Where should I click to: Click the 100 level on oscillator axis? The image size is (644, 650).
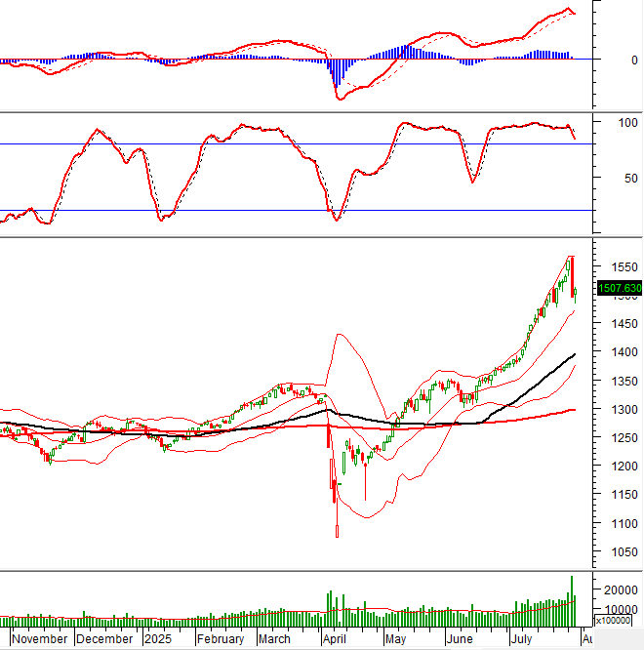coord(627,123)
